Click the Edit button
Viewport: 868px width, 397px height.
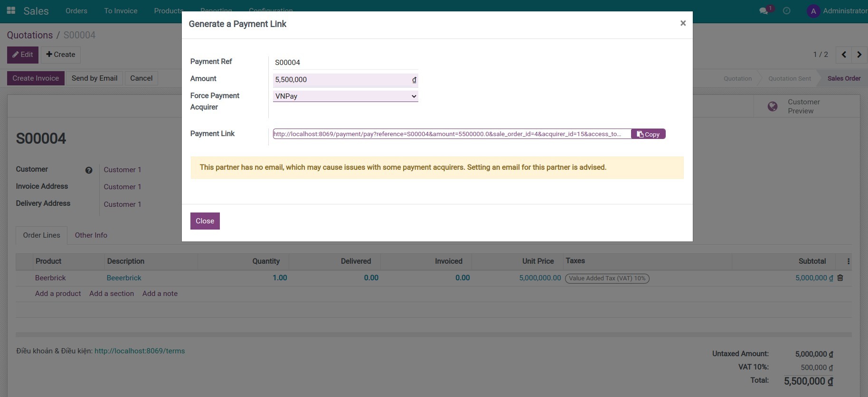(23, 55)
